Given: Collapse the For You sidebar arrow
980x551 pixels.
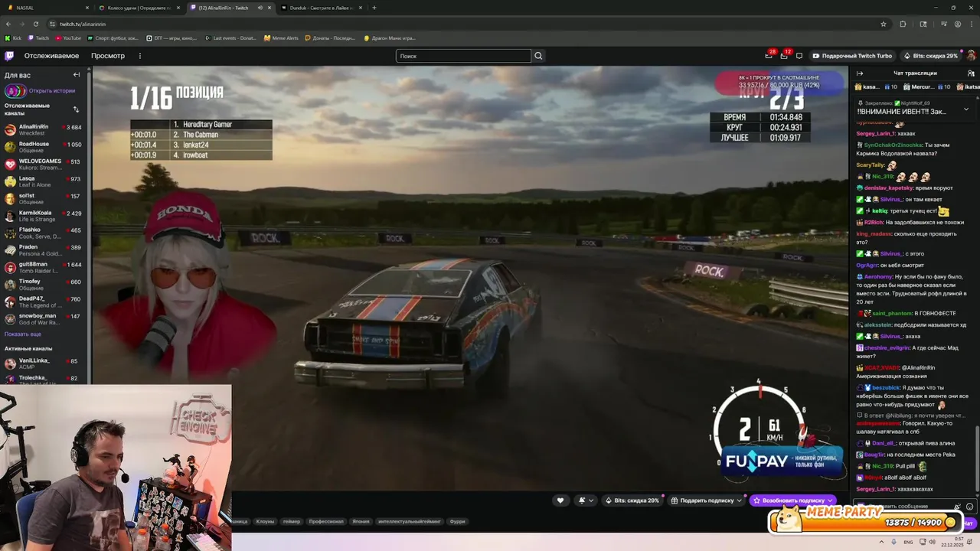Looking at the screenshot, I should tap(77, 75).
